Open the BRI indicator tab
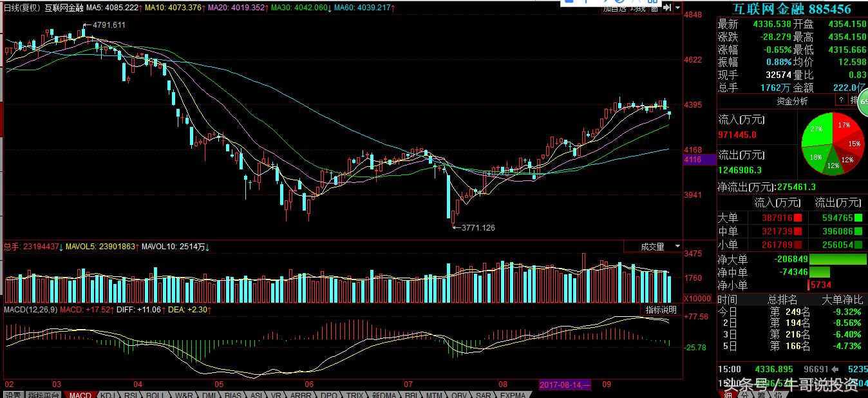868x398 pixels. [411, 394]
